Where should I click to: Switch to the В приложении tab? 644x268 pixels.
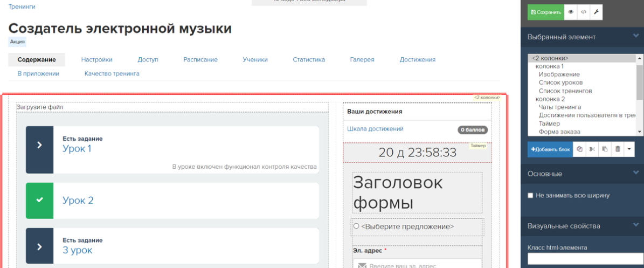coord(38,74)
